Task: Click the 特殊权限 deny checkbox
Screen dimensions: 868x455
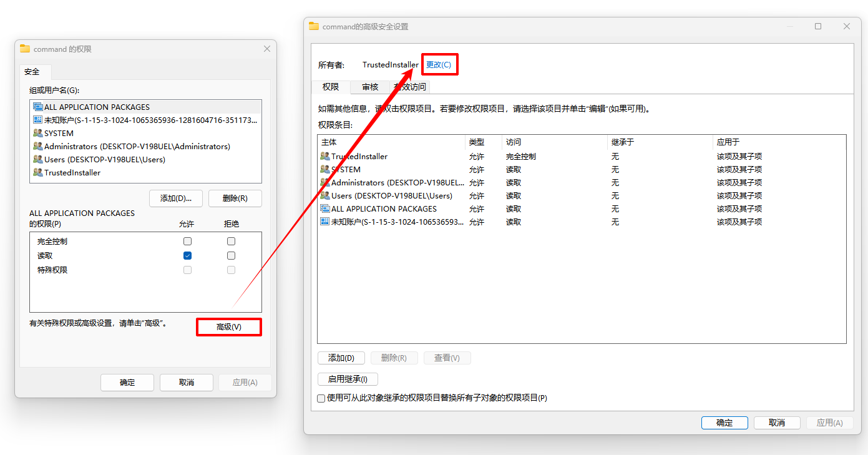Action: [232, 270]
